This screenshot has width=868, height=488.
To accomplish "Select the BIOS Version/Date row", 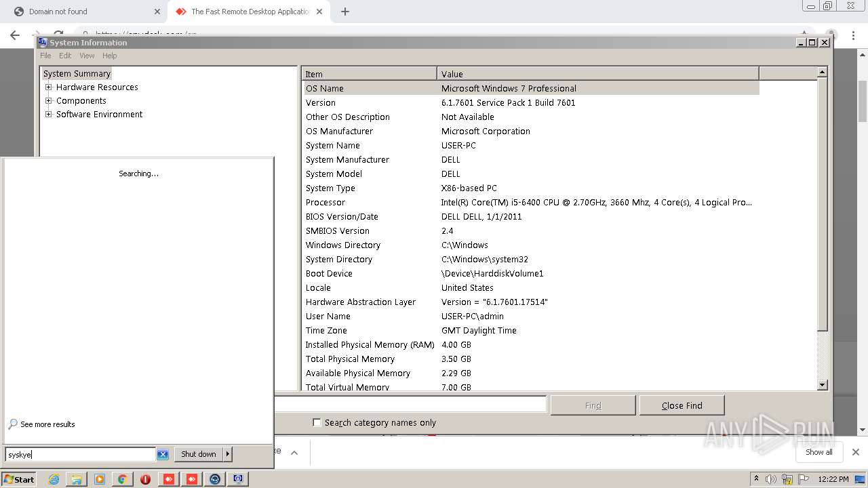I will click(x=531, y=216).
